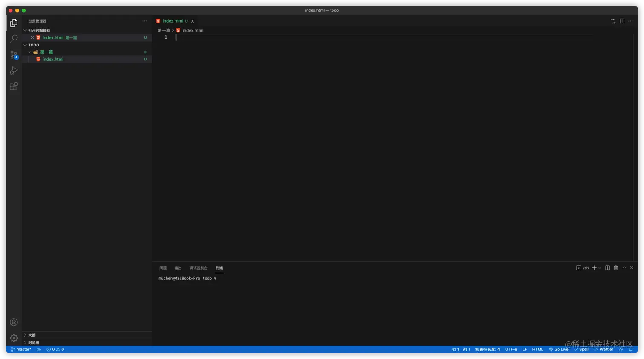The height and width of the screenshot is (359, 644).
Task: Split the terminal panel
Action: click(x=607, y=268)
